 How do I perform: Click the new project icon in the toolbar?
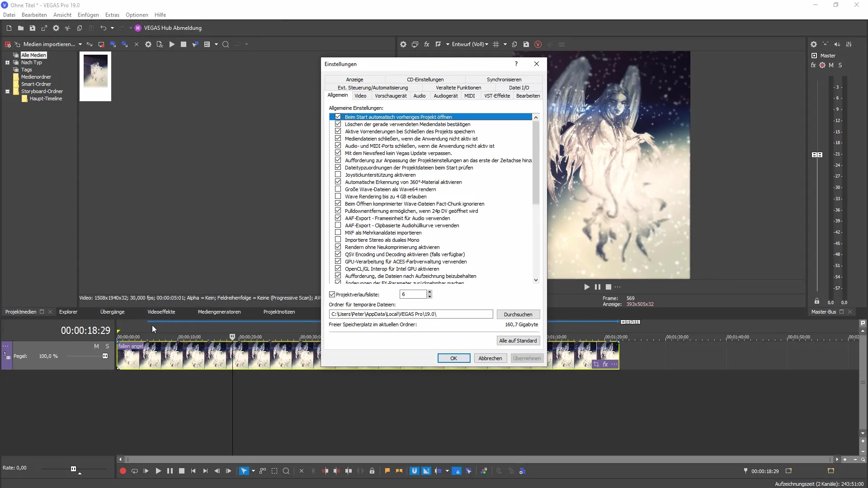pyautogui.click(x=9, y=28)
